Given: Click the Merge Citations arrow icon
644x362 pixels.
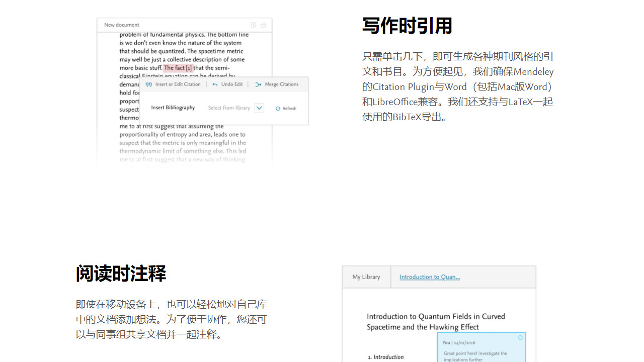Looking at the screenshot, I should coord(259,84).
